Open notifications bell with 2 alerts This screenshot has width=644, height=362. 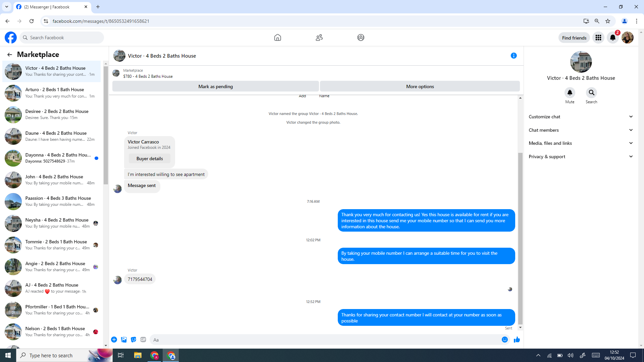[613, 38]
